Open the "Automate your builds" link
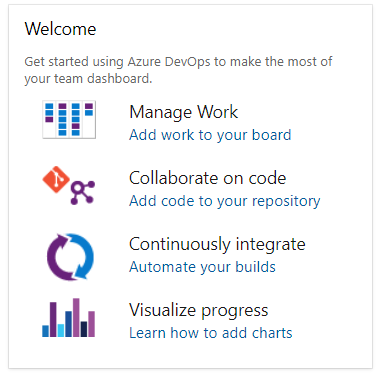This screenshot has width=377, height=374. (x=202, y=267)
